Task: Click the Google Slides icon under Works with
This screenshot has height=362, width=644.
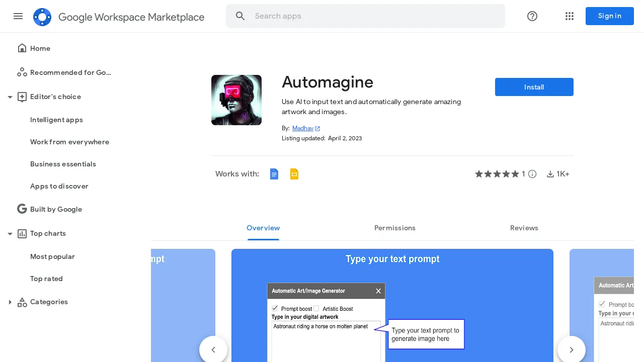Action: pos(294,174)
